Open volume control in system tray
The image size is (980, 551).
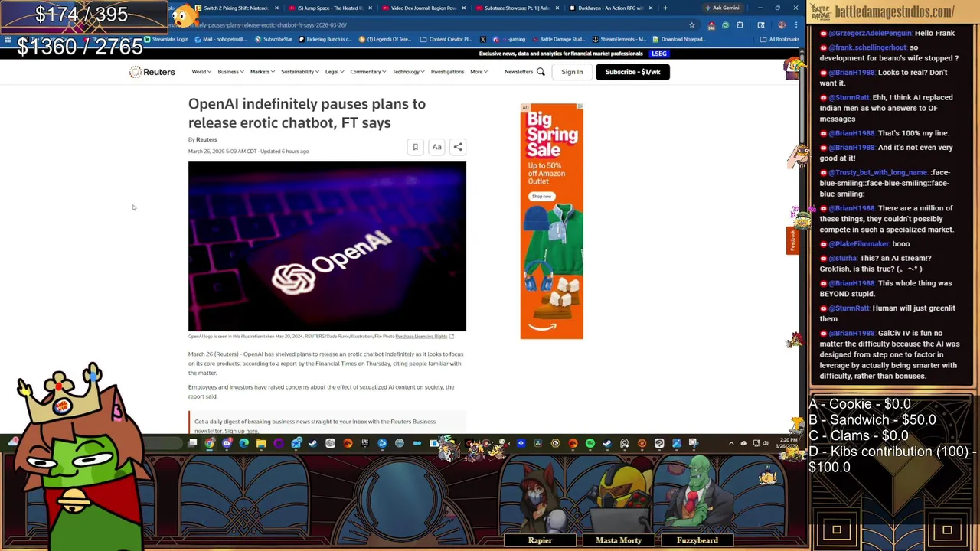[766, 443]
